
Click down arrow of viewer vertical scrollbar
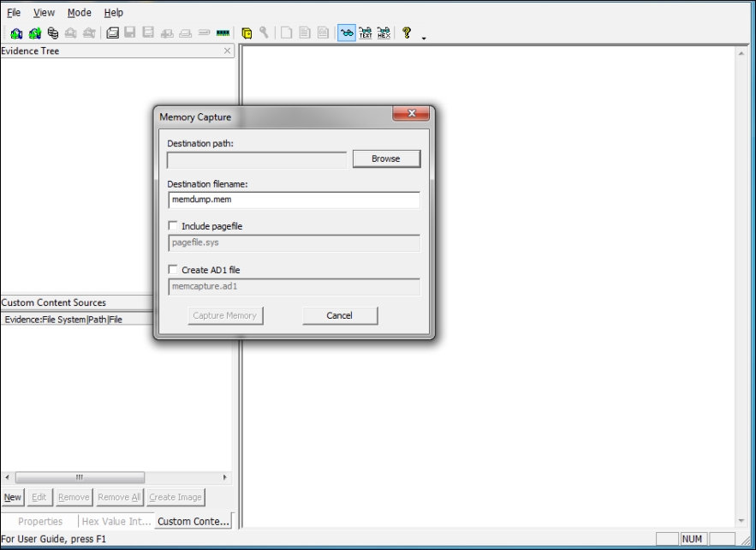coord(741,521)
